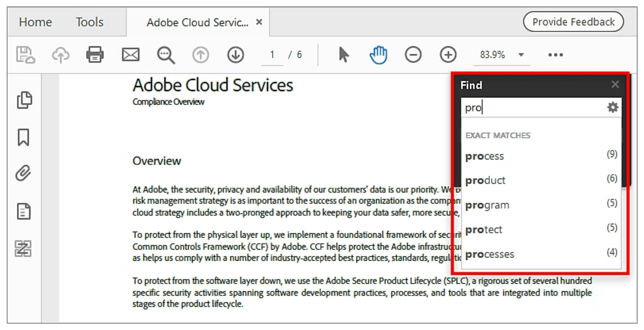Go to next page with down arrow
The image size is (644, 330).
tap(236, 54)
